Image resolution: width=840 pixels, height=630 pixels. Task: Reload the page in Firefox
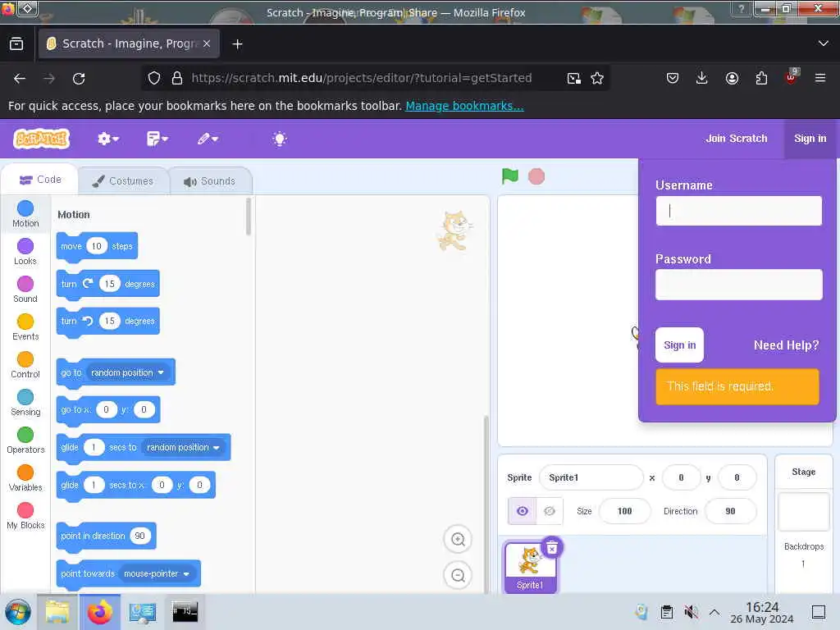(x=79, y=78)
